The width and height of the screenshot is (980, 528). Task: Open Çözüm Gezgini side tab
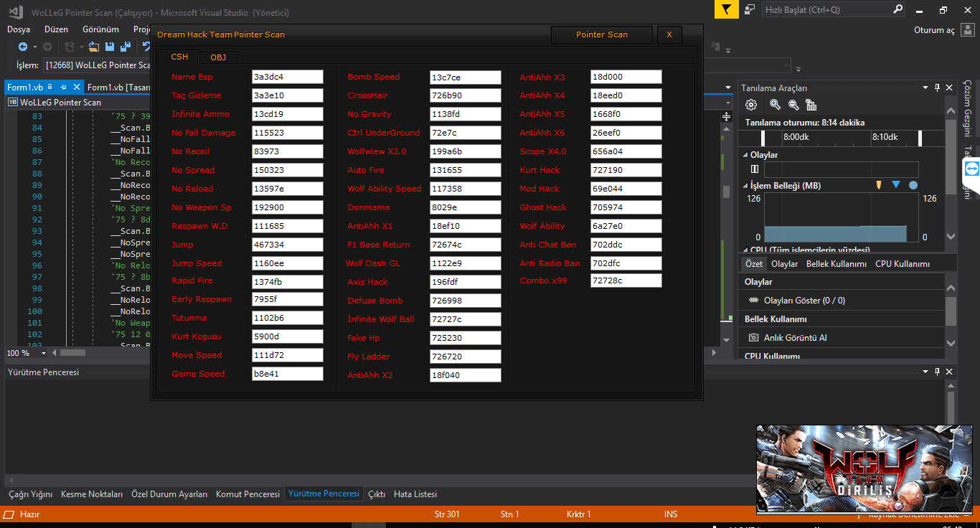966,108
